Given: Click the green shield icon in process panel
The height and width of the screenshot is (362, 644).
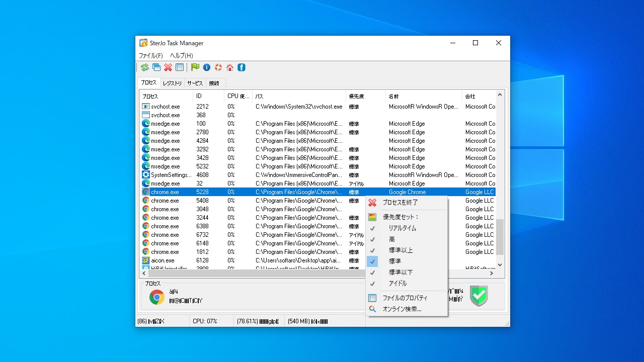Looking at the screenshot, I should [x=479, y=296].
